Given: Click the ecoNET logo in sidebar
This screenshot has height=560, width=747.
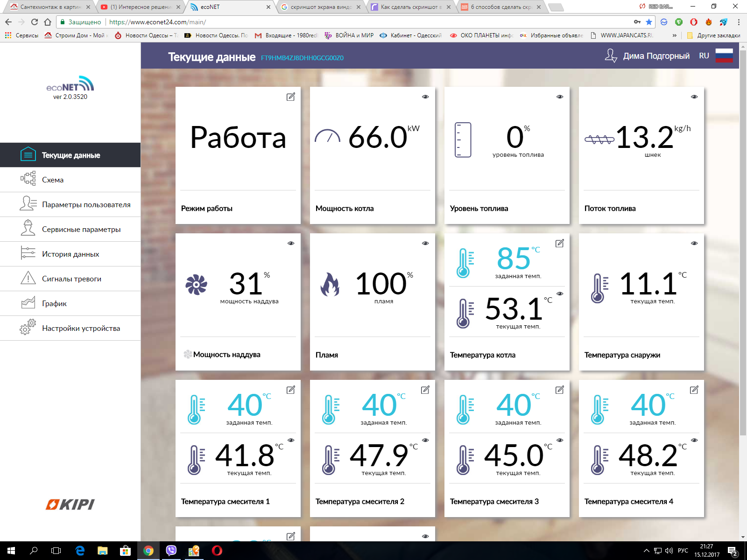Looking at the screenshot, I should pyautogui.click(x=70, y=84).
